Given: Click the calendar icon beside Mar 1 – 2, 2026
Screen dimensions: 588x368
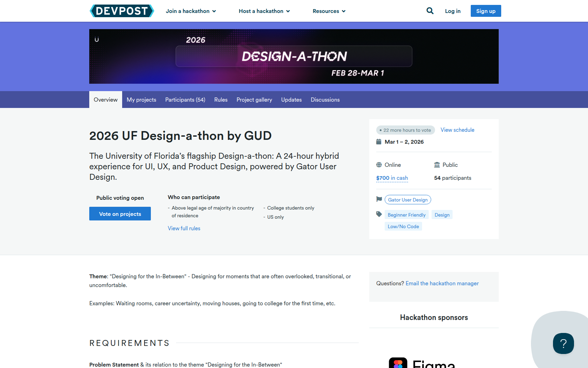Looking at the screenshot, I should coord(379,142).
